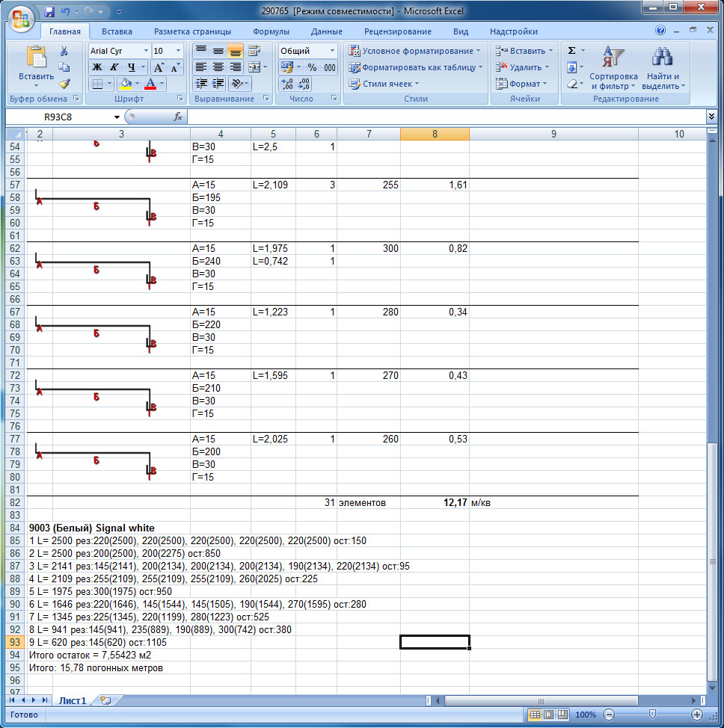Click the Office button
Viewport: 724px width, 728px height.
pyautogui.click(x=22, y=19)
